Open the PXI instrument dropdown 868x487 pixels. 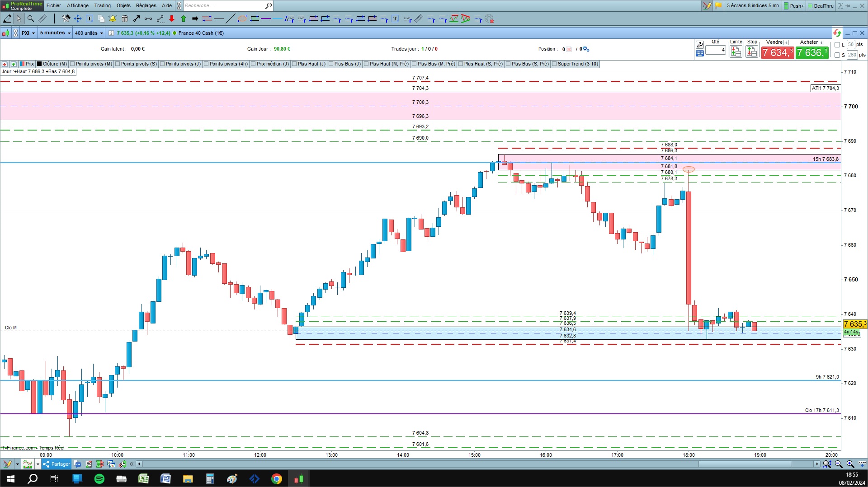click(28, 33)
